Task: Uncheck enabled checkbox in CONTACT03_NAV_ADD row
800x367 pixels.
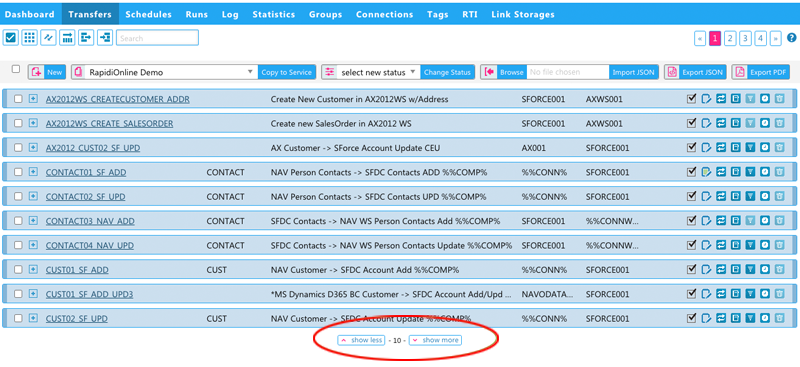Action: 692,221
